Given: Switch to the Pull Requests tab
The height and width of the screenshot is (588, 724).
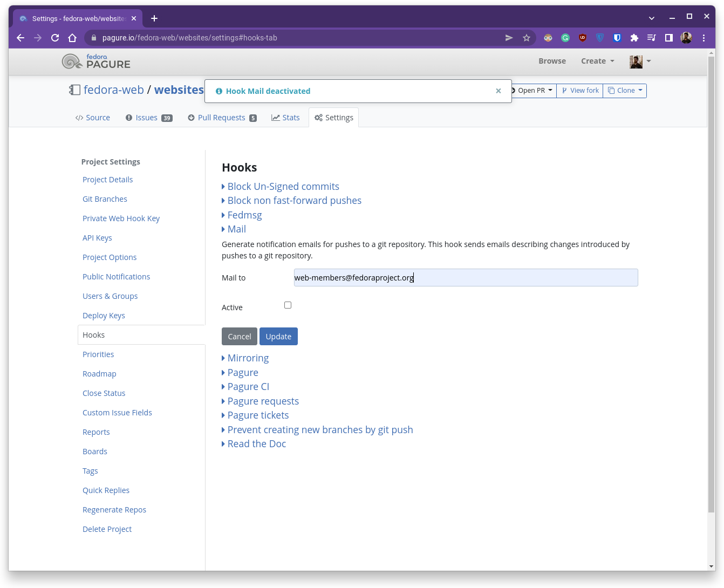Looking at the screenshot, I should pos(222,118).
